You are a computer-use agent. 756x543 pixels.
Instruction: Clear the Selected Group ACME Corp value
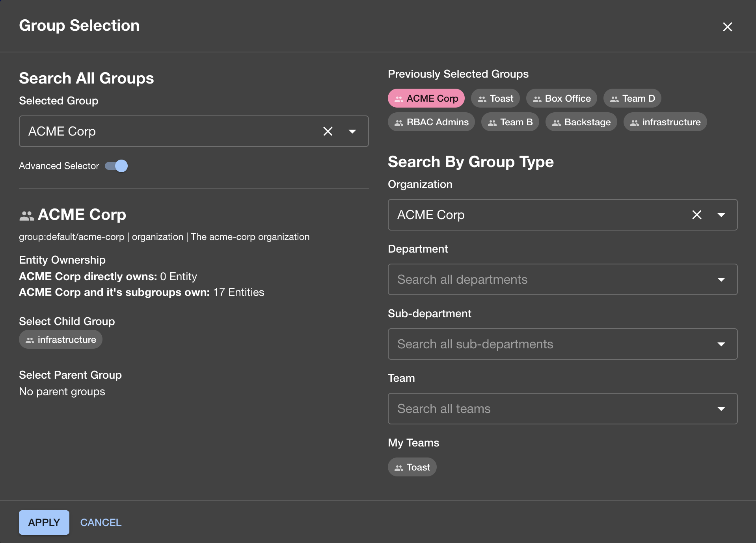(328, 131)
